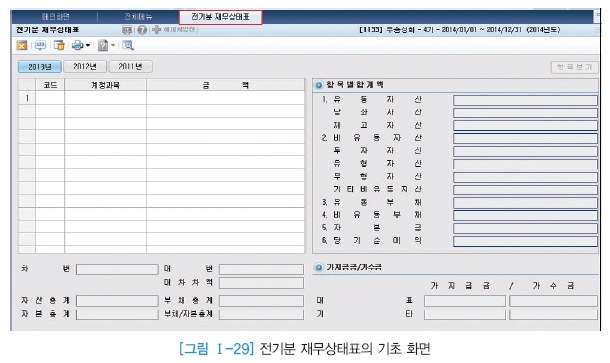Click the 투자자산 amount field

(x=525, y=151)
